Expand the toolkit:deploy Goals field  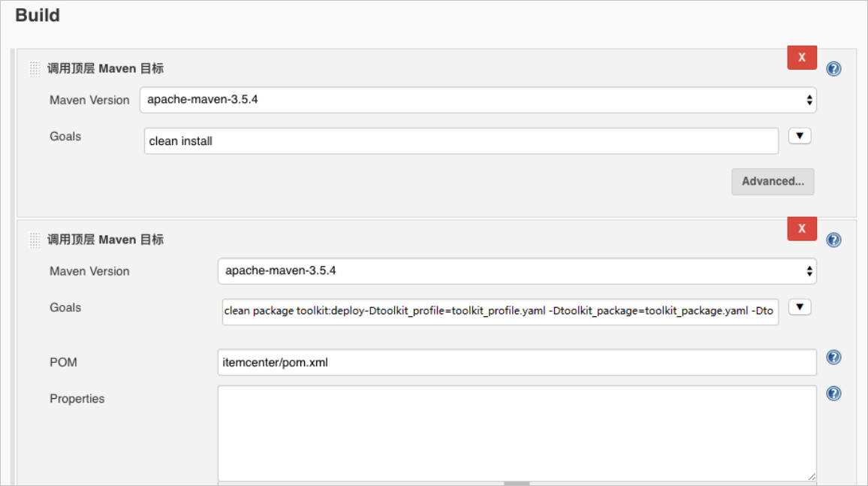point(800,307)
